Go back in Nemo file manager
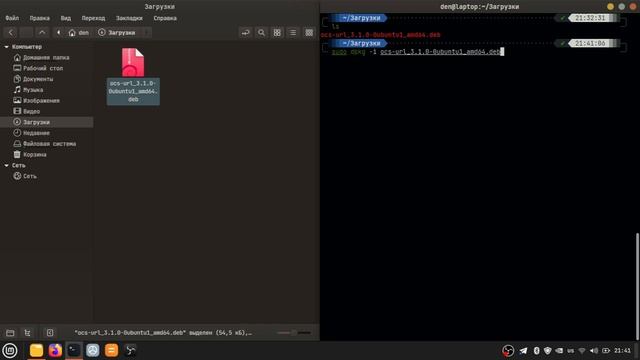The width and height of the screenshot is (640, 360). [x=11, y=33]
